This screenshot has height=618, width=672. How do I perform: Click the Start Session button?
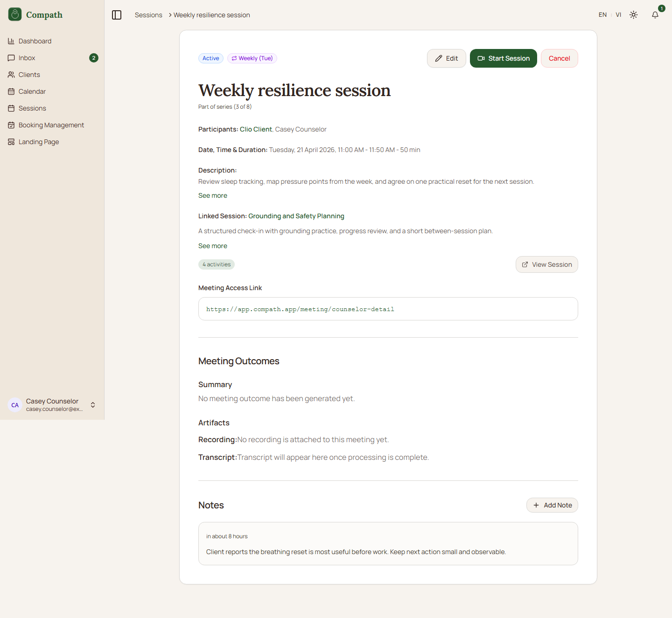click(x=503, y=58)
